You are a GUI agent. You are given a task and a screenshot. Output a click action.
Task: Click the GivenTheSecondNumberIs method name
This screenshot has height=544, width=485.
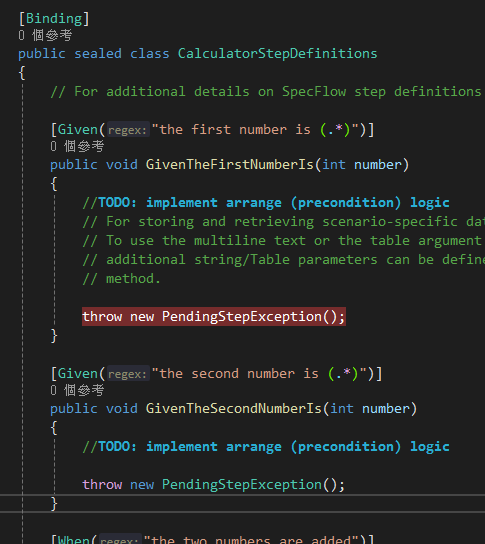click(234, 409)
